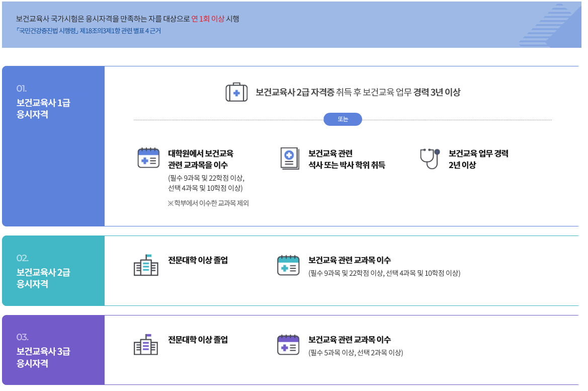
Task: Click purple calendar icon in 3급 section
Action: coord(288,345)
